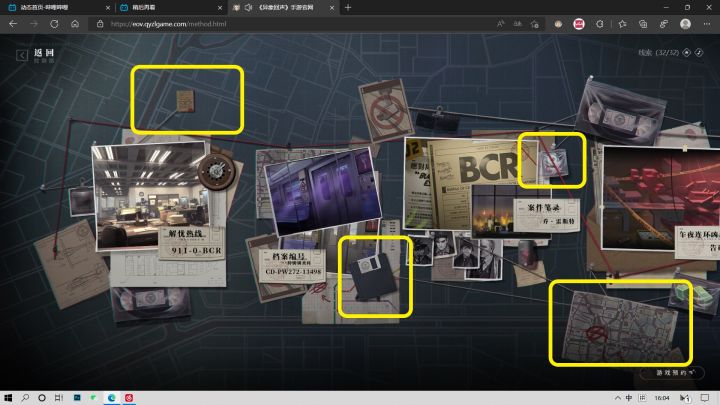Close the first bilibili tab
Screen dimensions: 720x405
[x=108, y=8]
